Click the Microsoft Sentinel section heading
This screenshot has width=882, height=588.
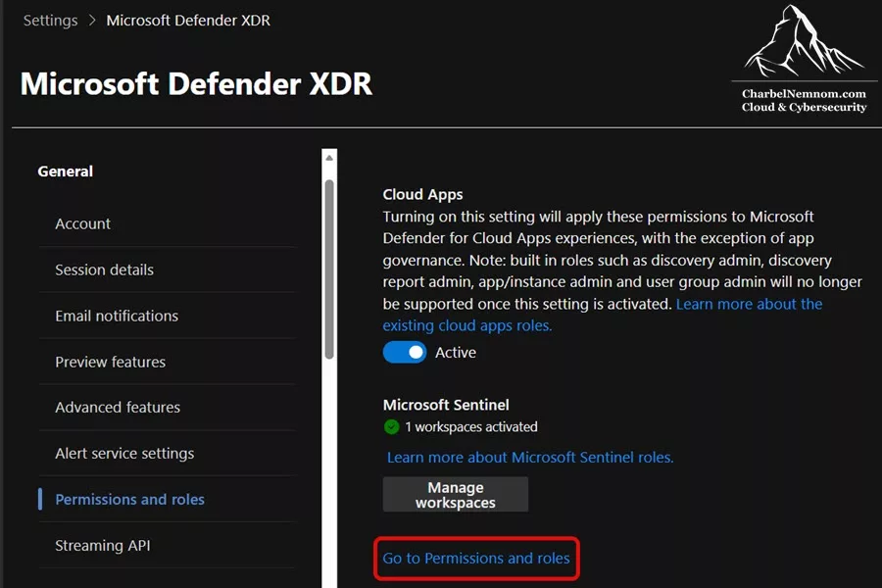tap(446, 405)
